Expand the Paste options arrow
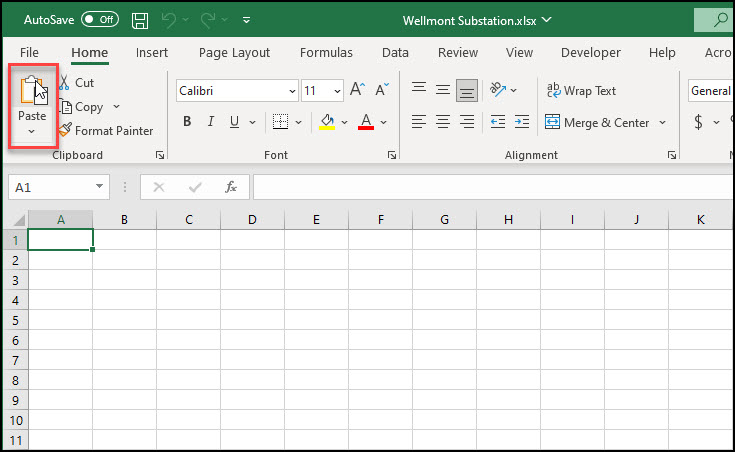Image resolution: width=735 pixels, height=452 pixels. [x=31, y=132]
